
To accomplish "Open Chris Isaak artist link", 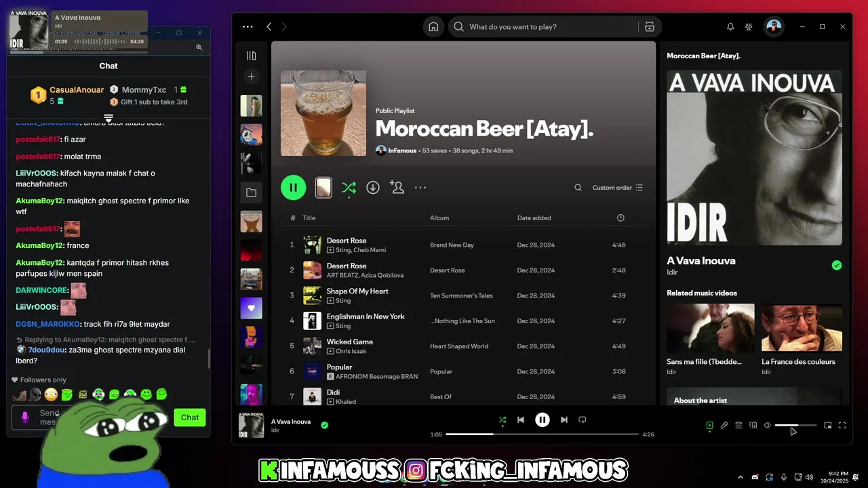I will pos(351,351).
